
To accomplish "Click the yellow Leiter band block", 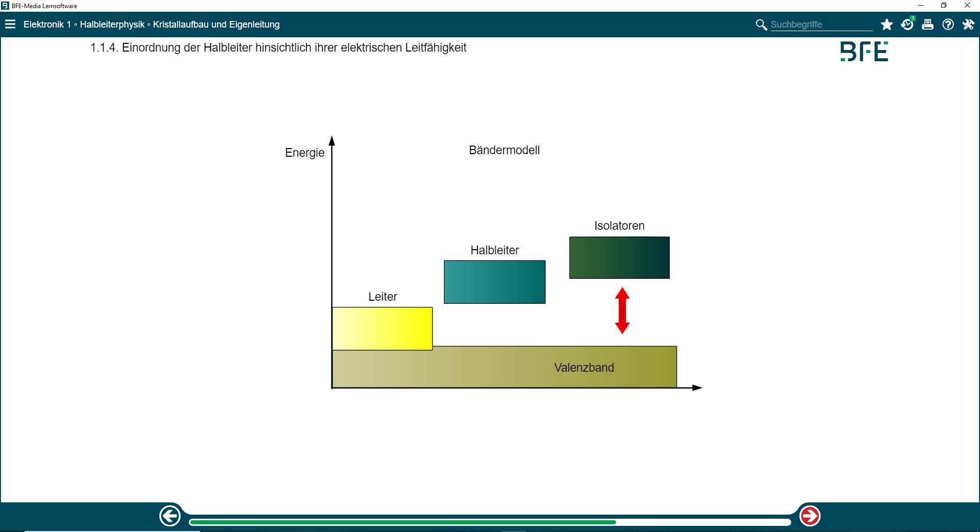I will click(382, 328).
